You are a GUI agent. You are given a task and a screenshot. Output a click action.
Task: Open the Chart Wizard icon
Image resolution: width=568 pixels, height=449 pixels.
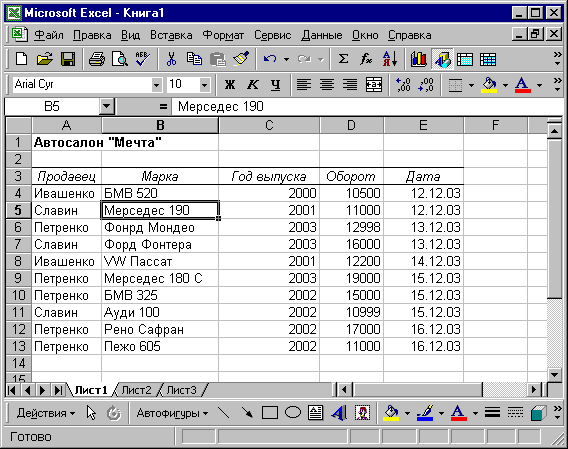(x=419, y=59)
